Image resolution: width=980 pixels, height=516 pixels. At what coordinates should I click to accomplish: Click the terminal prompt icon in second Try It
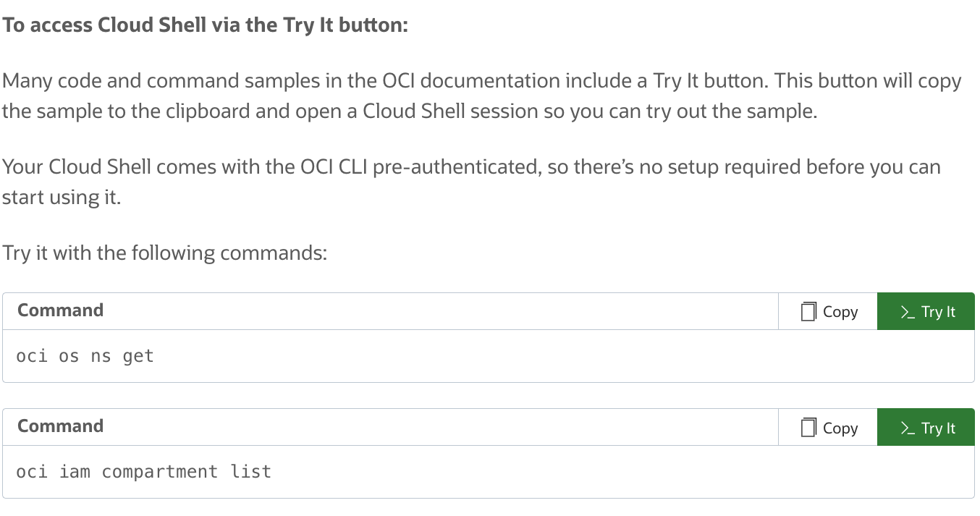907,428
